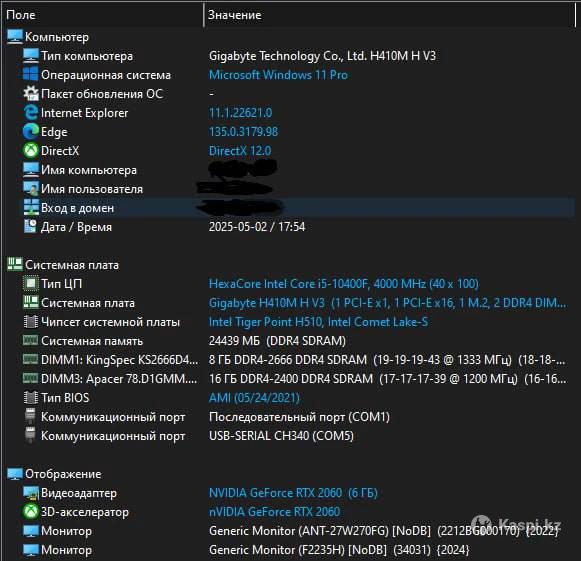Click the 3D-акселератор icon

tap(31, 512)
